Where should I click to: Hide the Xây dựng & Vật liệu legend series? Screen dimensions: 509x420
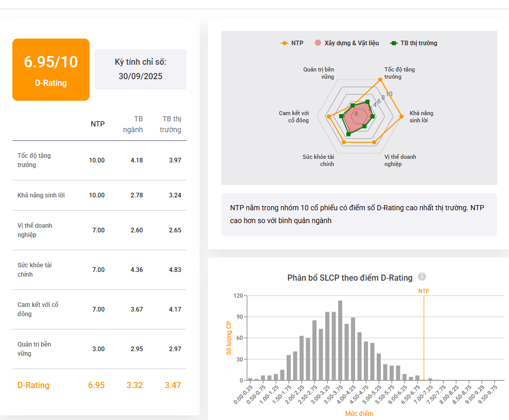click(347, 43)
